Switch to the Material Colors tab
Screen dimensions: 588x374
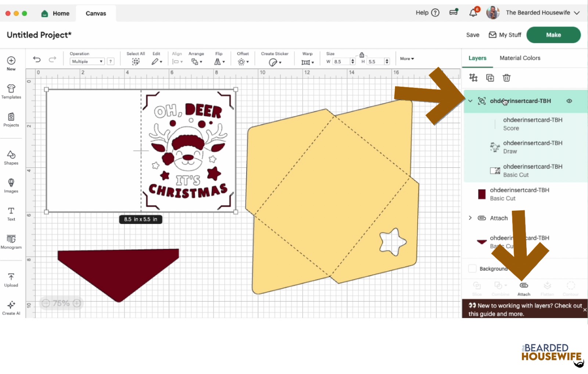(520, 58)
